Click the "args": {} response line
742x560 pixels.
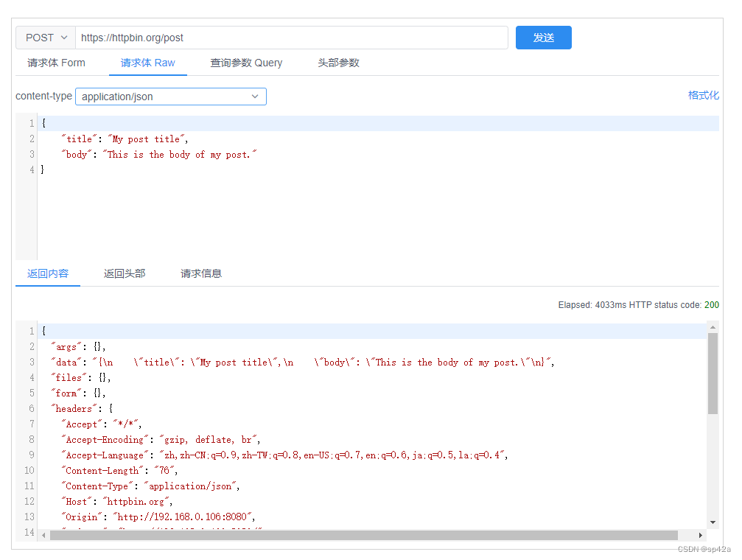(x=78, y=346)
